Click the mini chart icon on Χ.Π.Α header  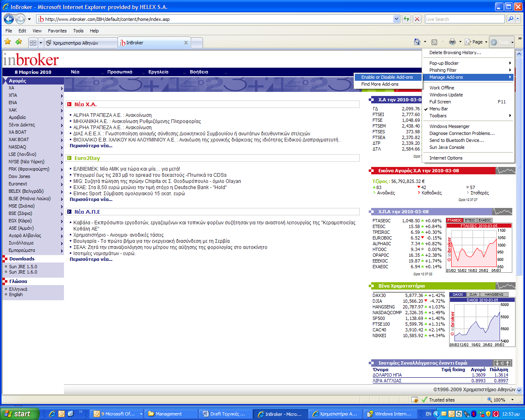502,212
